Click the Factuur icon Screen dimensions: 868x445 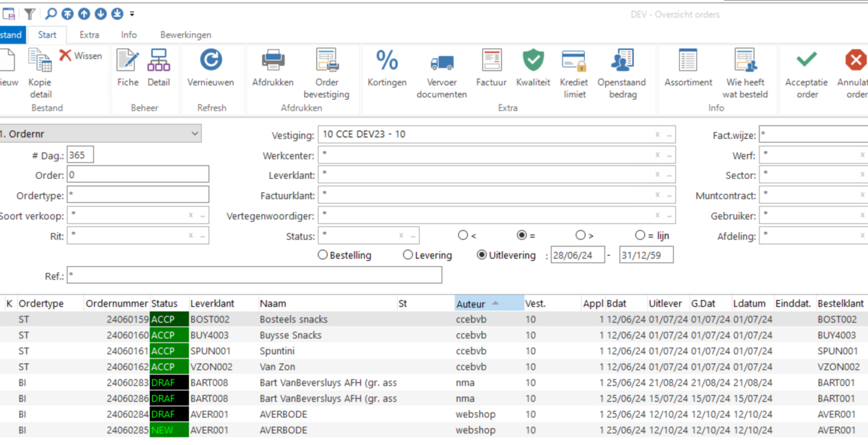(492, 60)
